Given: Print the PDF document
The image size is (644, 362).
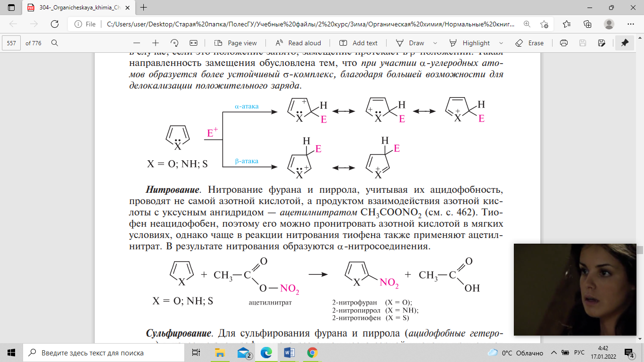Looking at the screenshot, I should 563,43.
